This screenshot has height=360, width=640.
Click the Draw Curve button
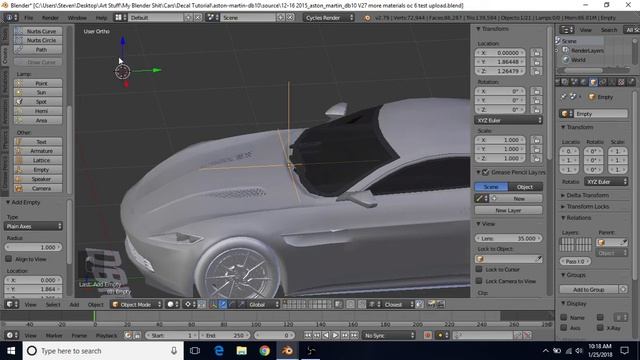[x=38, y=62]
